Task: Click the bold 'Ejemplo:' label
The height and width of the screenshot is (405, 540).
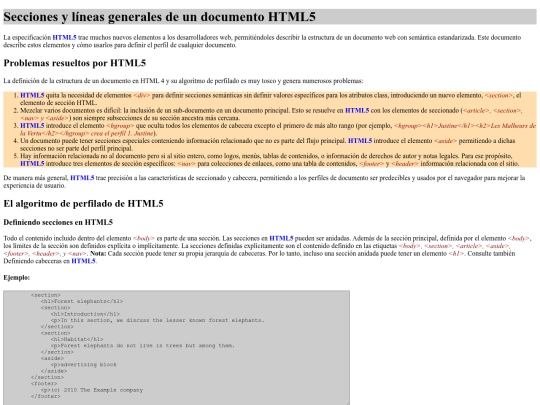Action: [17, 277]
